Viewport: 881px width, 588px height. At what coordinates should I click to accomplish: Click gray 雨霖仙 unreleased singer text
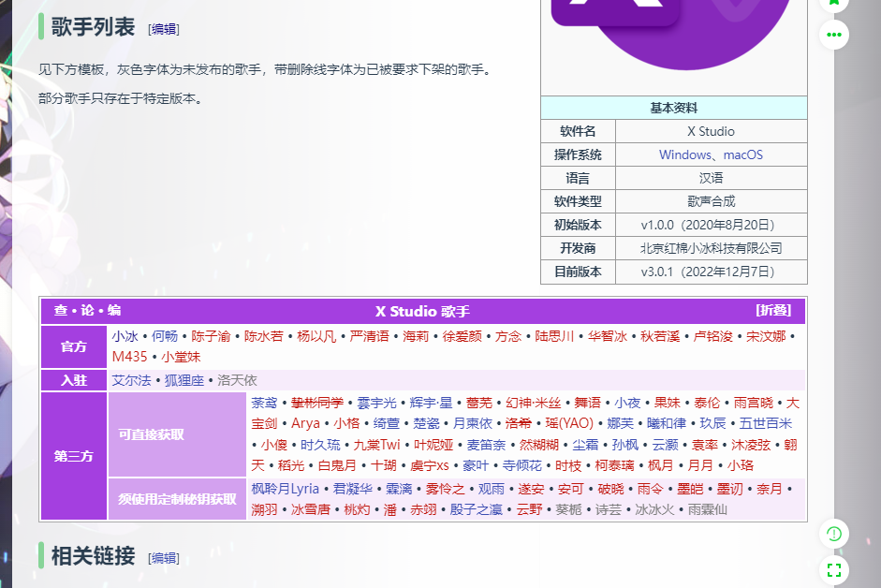click(708, 510)
